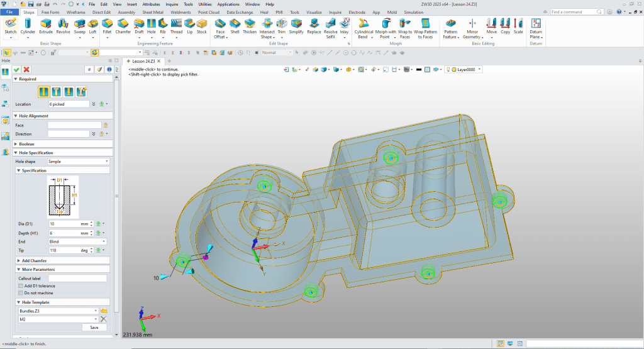This screenshot has height=349, width=644.
Task: Click the Callout label input field
Action: click(77, 278)
